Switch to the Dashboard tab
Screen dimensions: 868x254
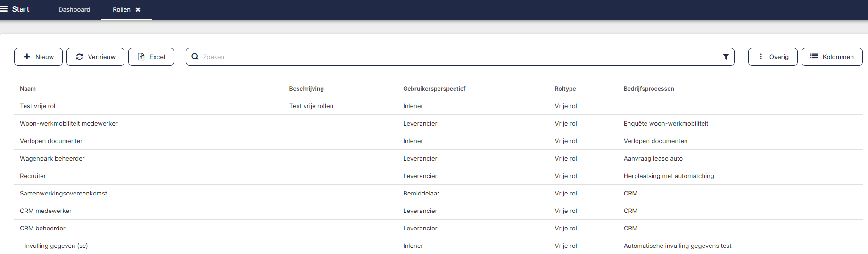74,9
